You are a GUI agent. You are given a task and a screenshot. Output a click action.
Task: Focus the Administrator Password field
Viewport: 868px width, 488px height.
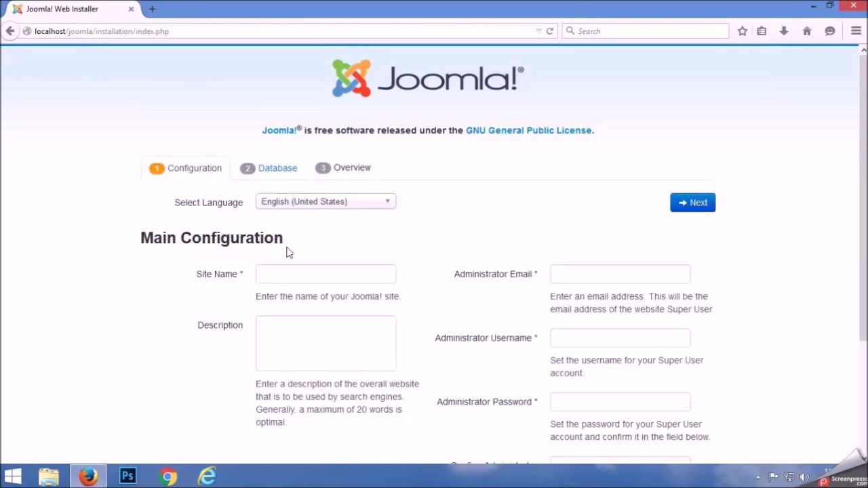620,401
